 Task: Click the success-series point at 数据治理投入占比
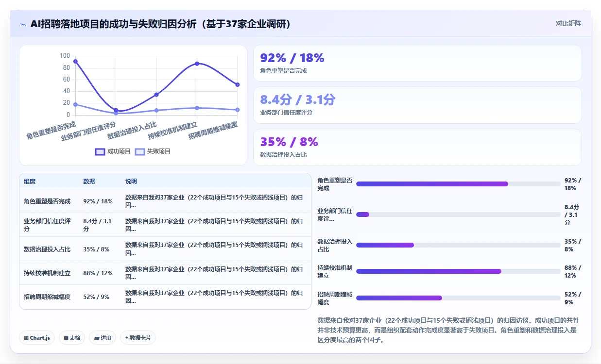[x=156, y=95]
